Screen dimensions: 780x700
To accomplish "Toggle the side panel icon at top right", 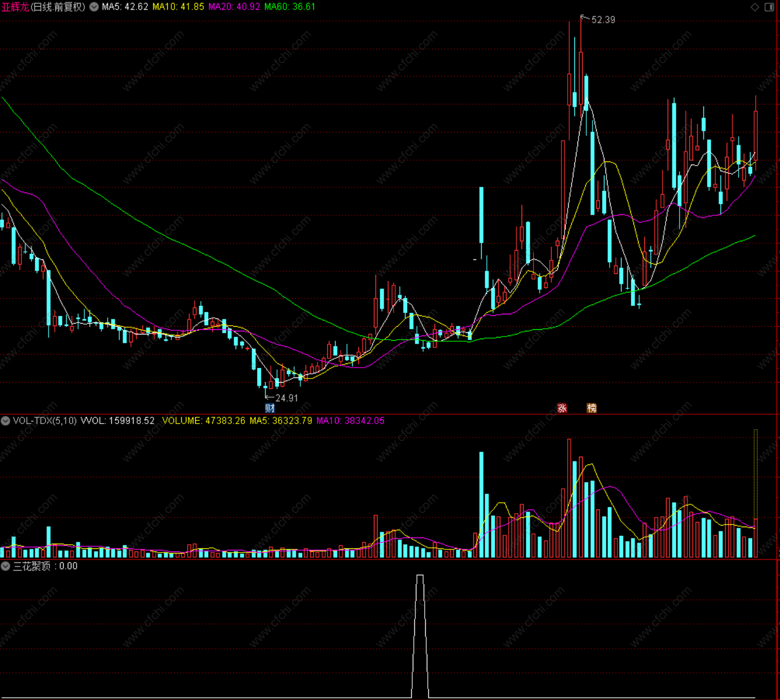I will tap(769, 7).
